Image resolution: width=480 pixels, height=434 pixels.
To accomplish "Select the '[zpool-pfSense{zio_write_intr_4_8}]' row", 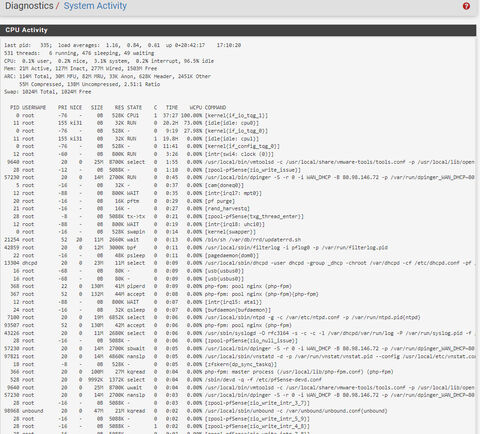I will pos(160,426).
